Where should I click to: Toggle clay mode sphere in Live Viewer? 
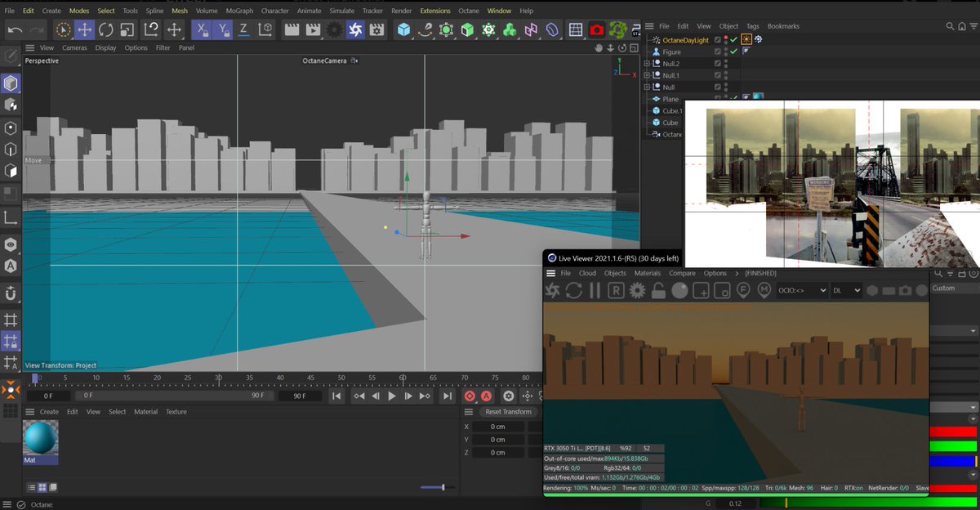[x=679, y=290]
